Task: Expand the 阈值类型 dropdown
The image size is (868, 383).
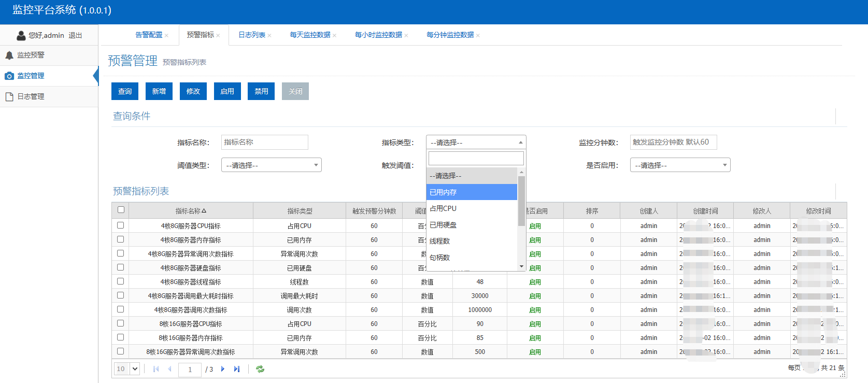Action: [271, 165]
